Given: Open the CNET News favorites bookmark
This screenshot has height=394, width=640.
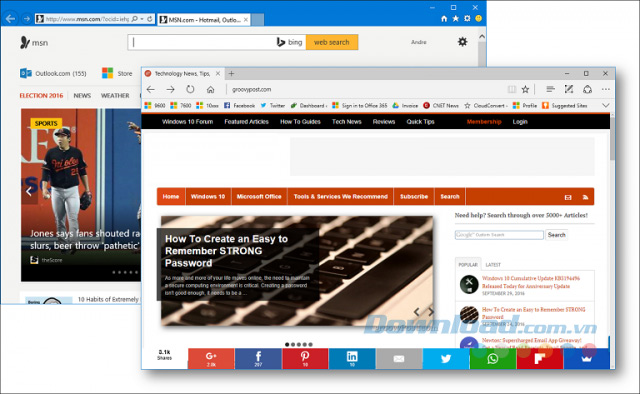Looking at the screenshot, I should point(441,105).
